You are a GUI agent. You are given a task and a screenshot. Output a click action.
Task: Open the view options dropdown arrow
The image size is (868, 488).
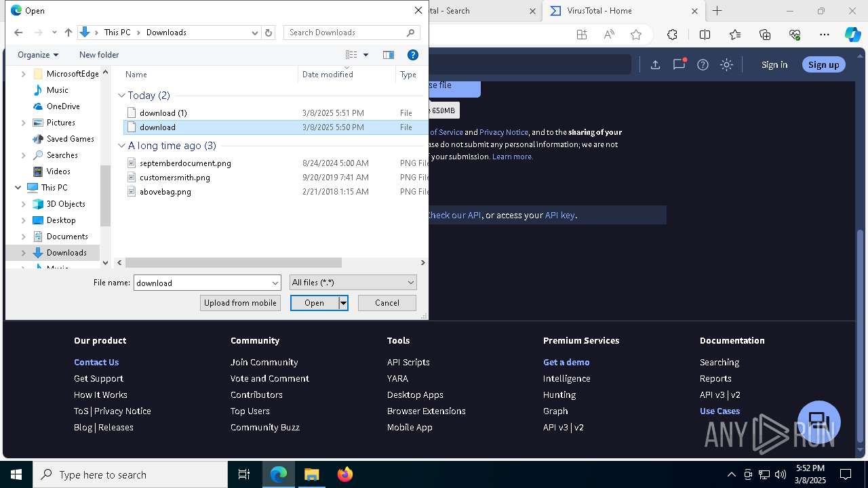366,55
